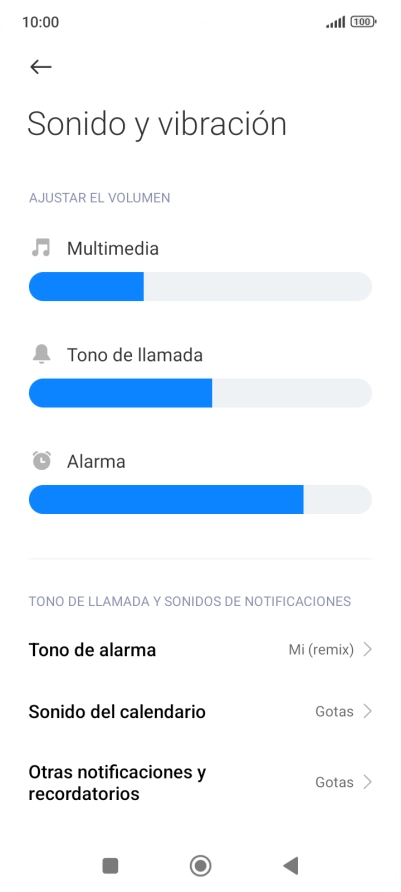Image resolution: width=401 pixels, height=892 pixels.
Task: Select the Mi (remix) alarm value
Action: pos(321,649)
